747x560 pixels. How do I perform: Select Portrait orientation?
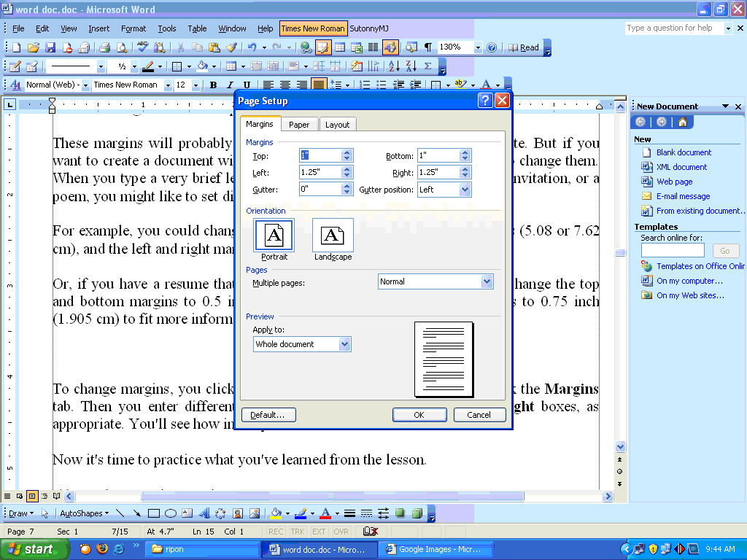point(274,235)
